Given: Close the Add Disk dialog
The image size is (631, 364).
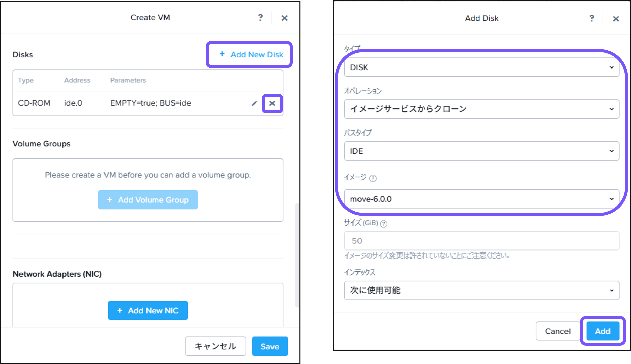Looking at the screenshot, I should [x=616, y=19].
